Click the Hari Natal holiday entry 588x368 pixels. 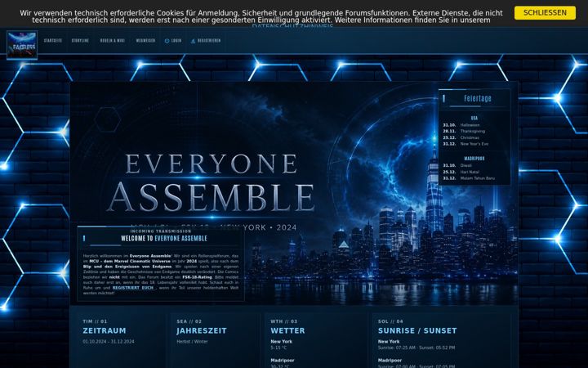pyautogui.click(x=470, y=172)
